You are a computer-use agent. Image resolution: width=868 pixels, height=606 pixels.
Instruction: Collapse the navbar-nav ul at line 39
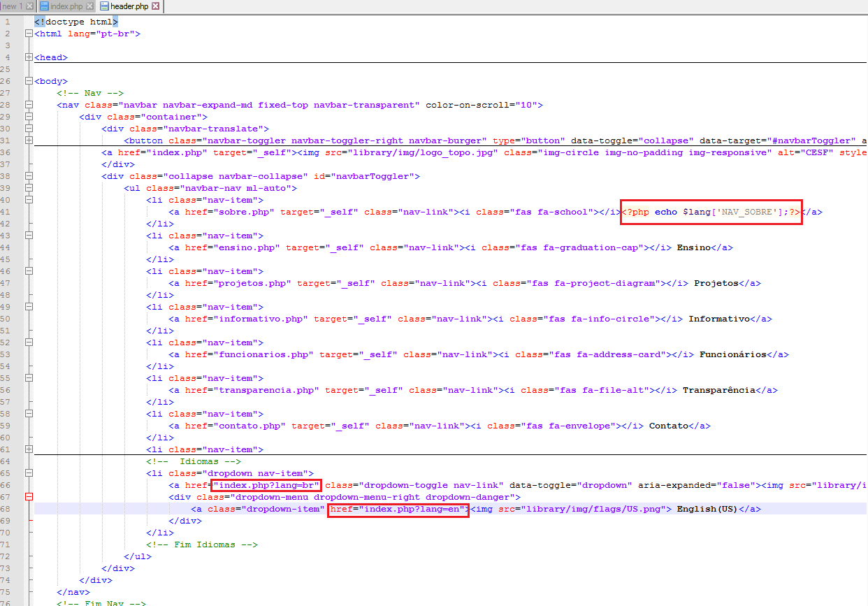coord(28,188)
